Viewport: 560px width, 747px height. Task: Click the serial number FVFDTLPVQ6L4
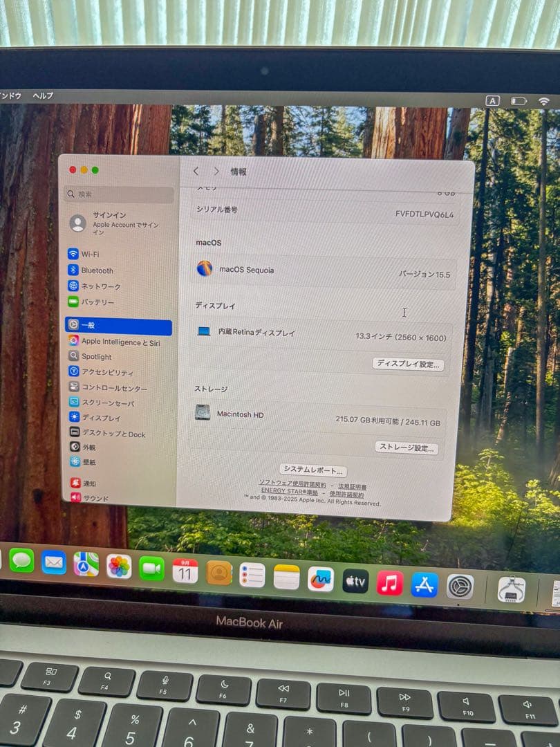pos(424,214)
